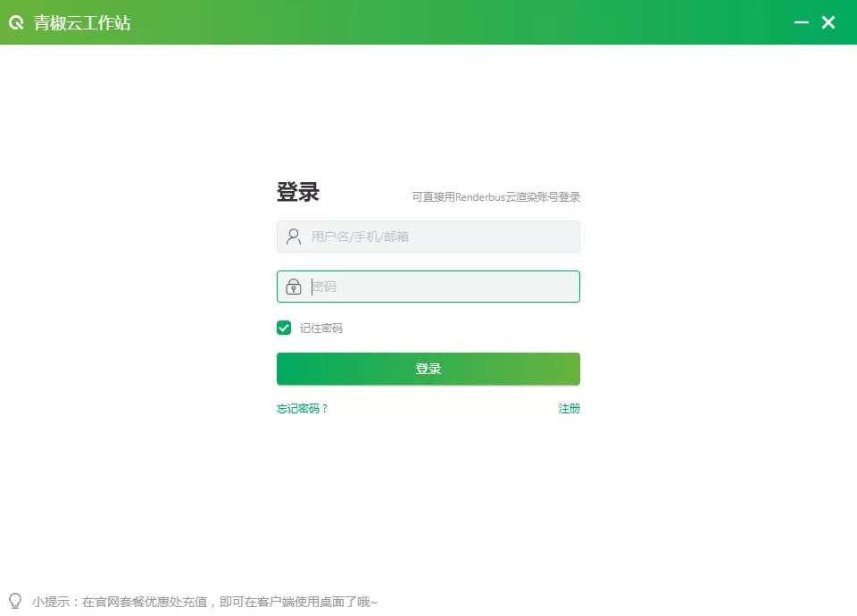Click the user avatar icon in username field
This screenshot has height=616, width=857.
[x=294, y=237]
